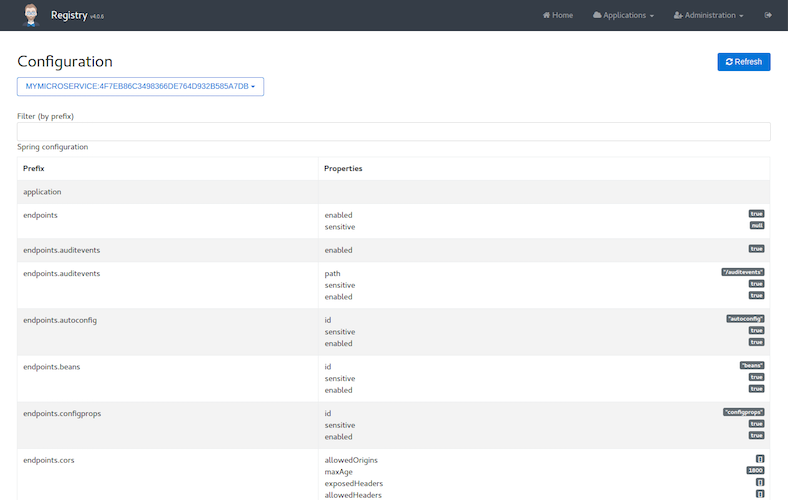Click the allowedOrigins value badge
Viewport: 788px width, 500px height.
pyautogui.click(x=760, y=459)
